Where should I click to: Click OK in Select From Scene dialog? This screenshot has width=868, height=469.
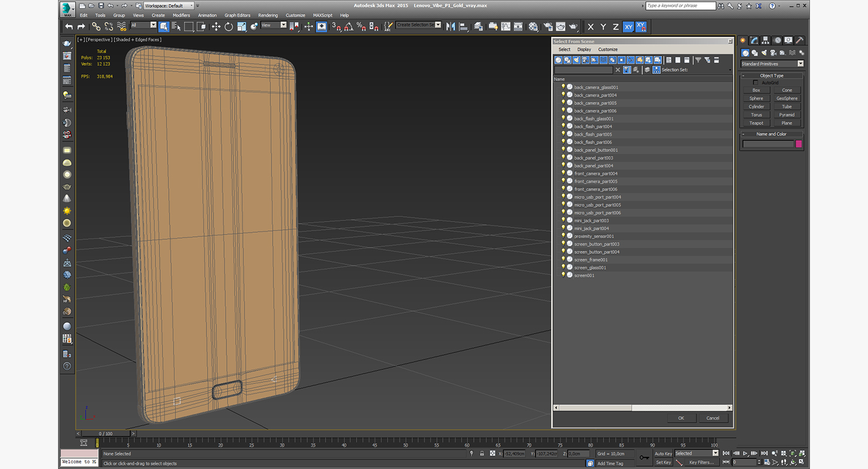pos(681,418)
